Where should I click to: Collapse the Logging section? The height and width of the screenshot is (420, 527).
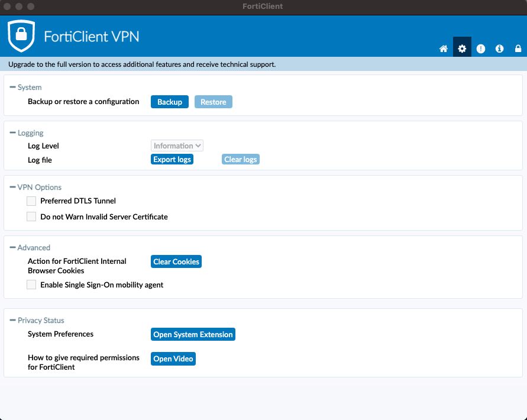click(x=12, y=133)
